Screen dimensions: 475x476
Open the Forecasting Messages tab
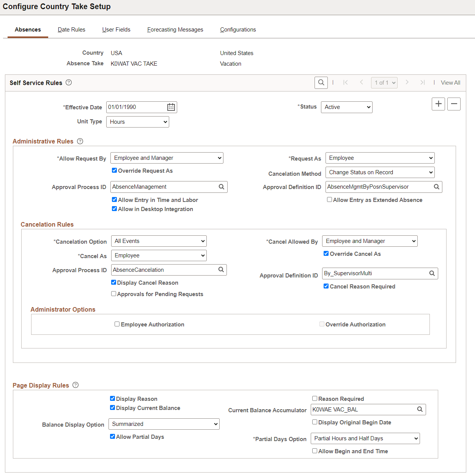(175, 29)
